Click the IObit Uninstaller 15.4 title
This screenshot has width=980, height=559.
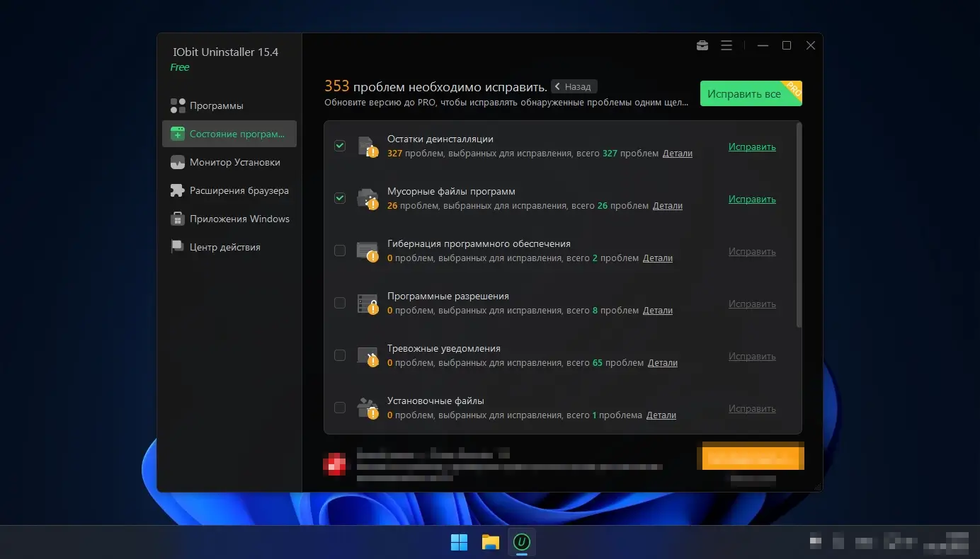[x=226, y=52]
